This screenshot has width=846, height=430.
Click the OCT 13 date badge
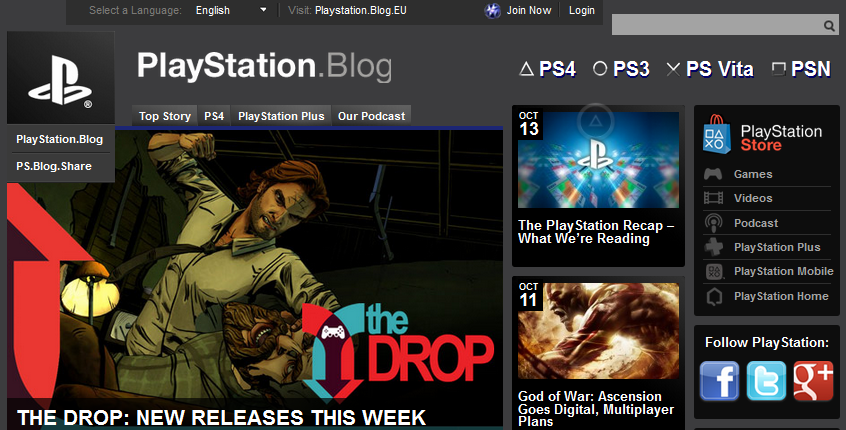point(529,125)
